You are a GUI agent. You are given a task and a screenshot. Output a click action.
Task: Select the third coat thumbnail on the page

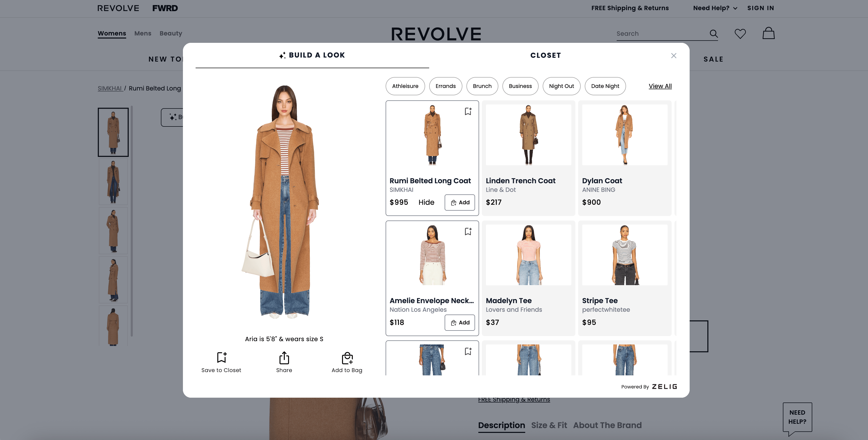pos(113,231)
